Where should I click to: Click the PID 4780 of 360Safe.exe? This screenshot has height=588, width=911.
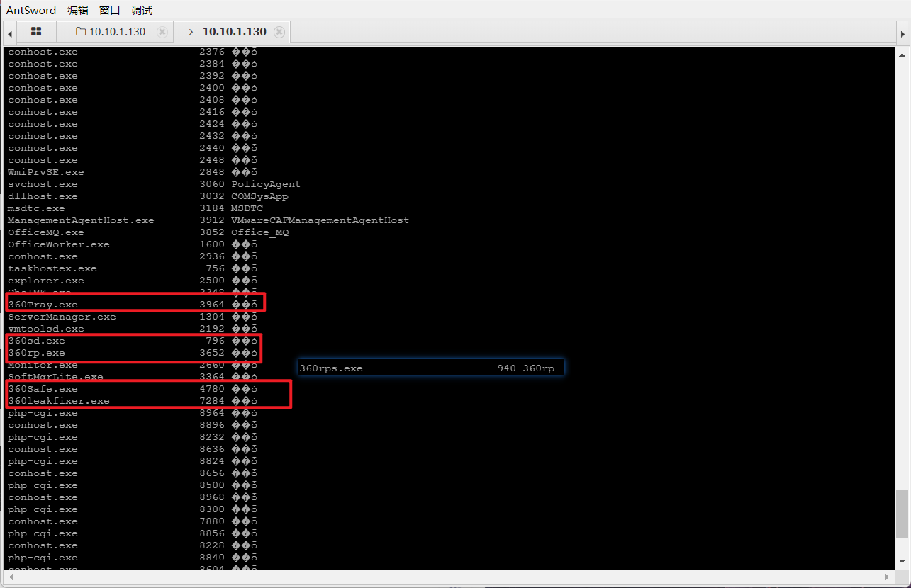click(x=212, y=389)
